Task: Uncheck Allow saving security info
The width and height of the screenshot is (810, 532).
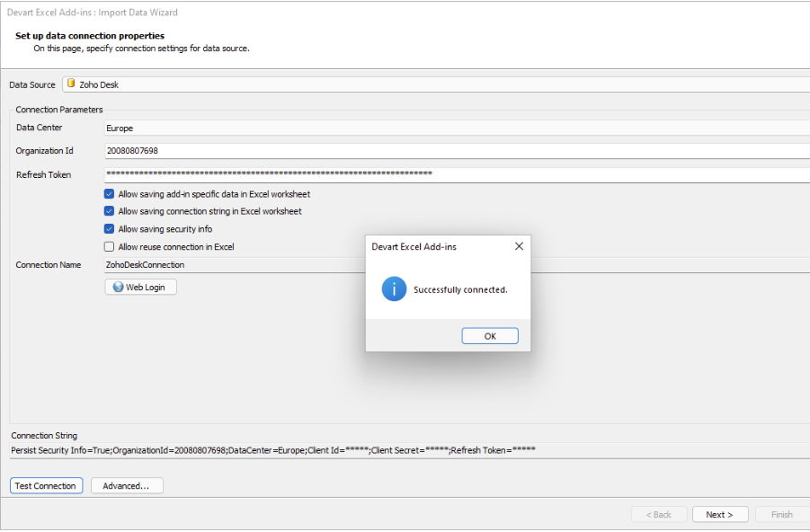Action: [x=109, y=229]
